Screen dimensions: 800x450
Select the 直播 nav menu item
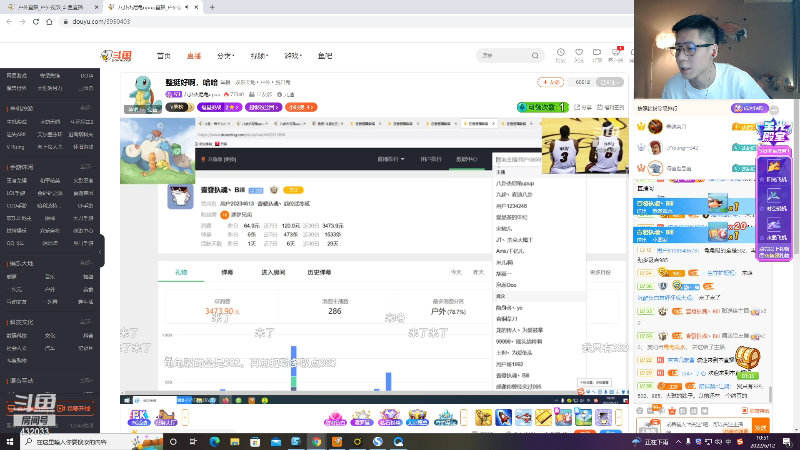(193, 56)
